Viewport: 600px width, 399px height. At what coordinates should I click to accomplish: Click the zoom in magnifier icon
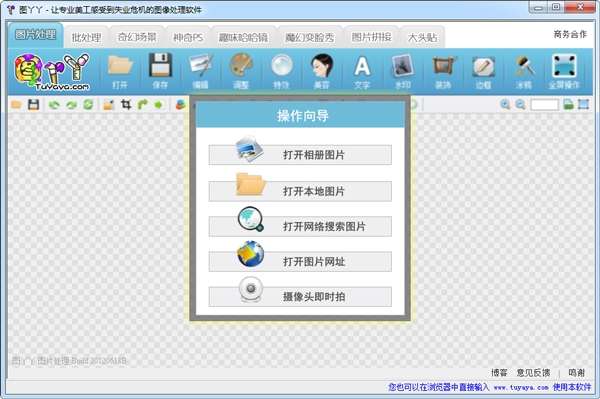pos(505,104)
